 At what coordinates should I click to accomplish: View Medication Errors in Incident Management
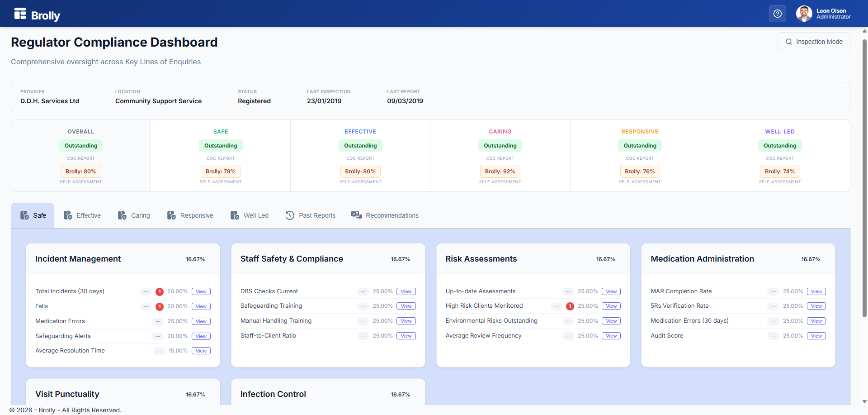click(x=201, y=321)
